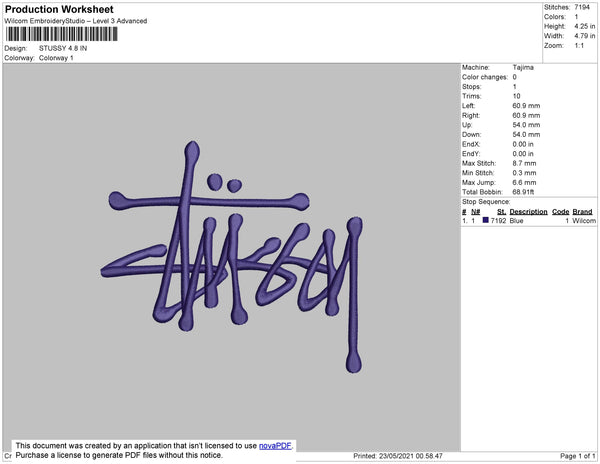Image resolution: width=600 pixels, height=464 pixels.
Task: Click the Machine value Tajima
Action: point(523,67)
